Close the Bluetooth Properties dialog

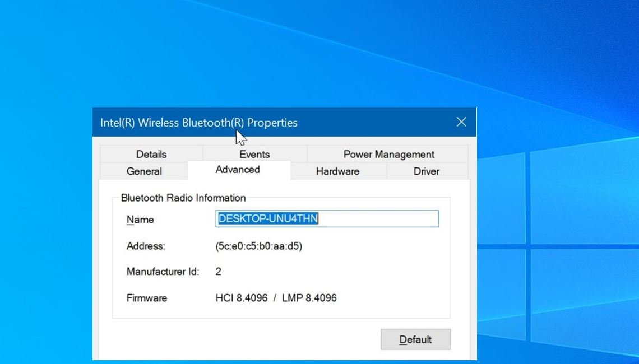[x=461, y=122]
